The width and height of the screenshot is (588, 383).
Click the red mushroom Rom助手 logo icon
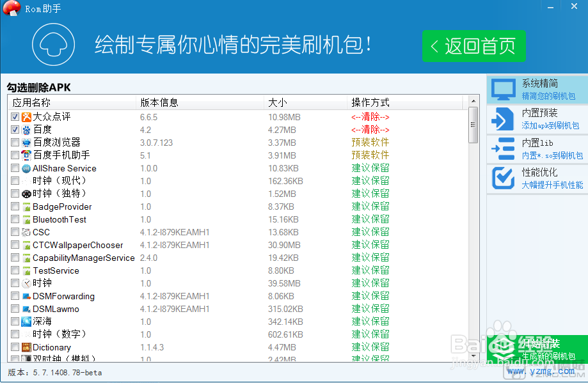(12, 8)
